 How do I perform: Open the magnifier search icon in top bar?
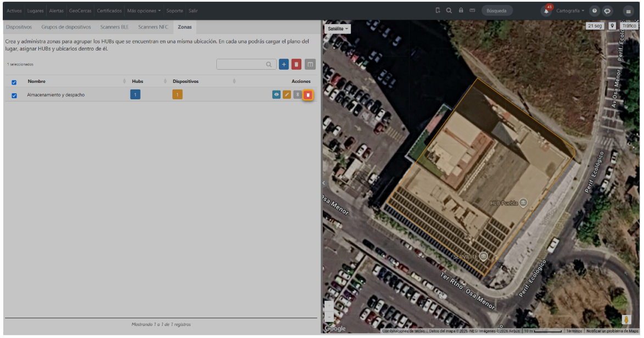[449, 10]
